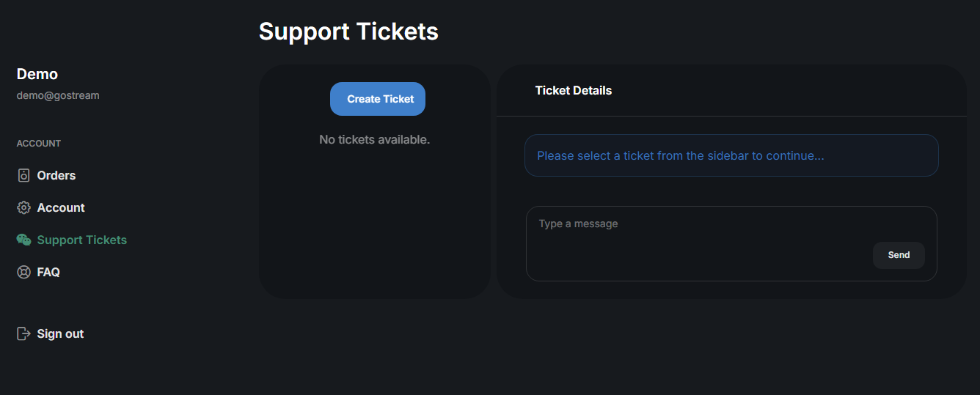
Task: Create a new support ticket
Action: (378, 99)
